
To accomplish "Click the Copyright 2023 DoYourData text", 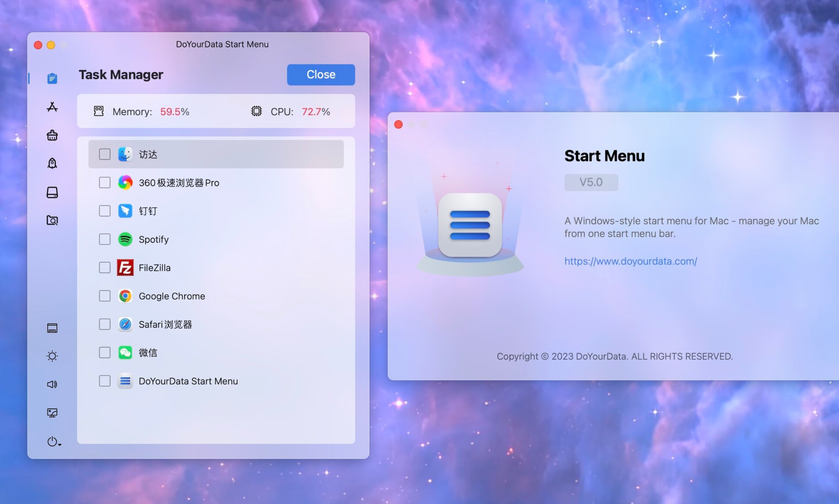I will (x=615, y=356).
